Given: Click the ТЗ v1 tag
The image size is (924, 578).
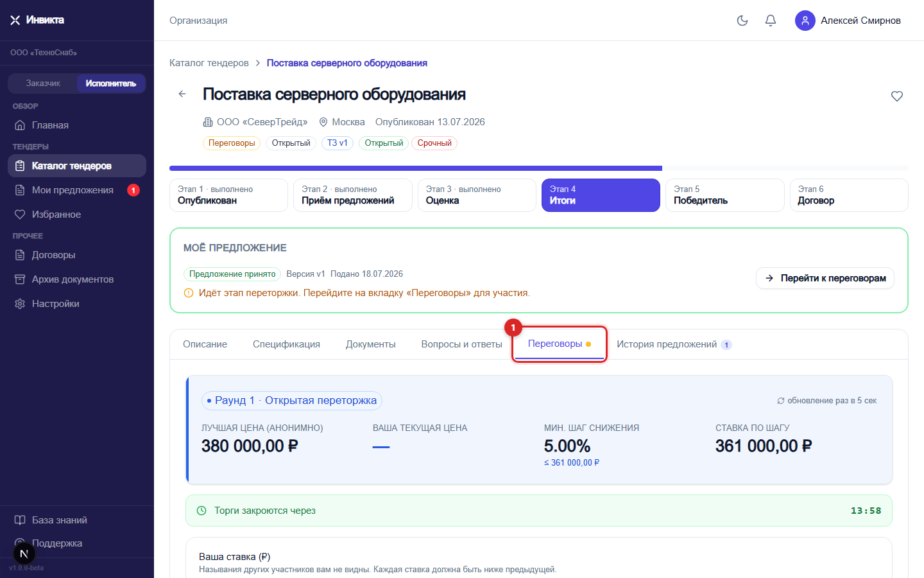Looking at the screenshot, I should 338,143.
